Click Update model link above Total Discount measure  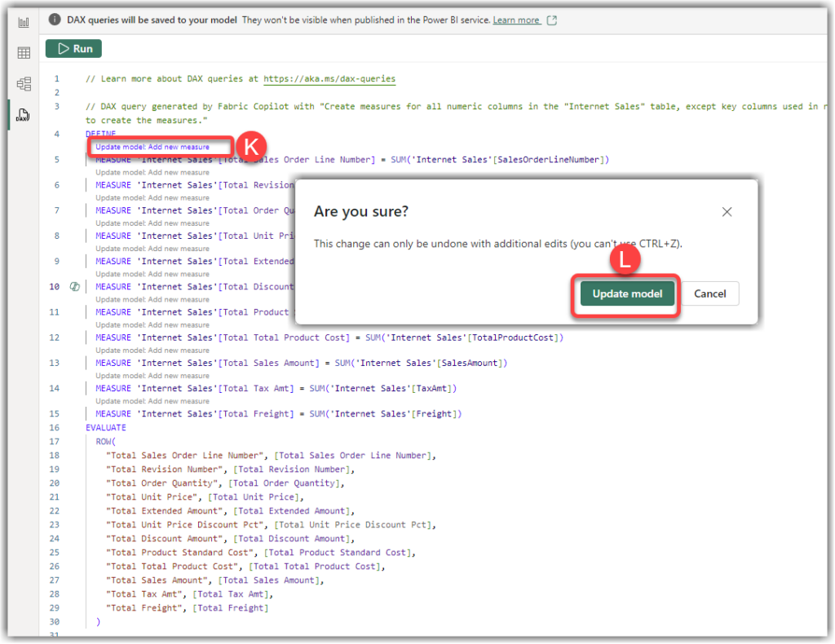click(x=152, y=274)
